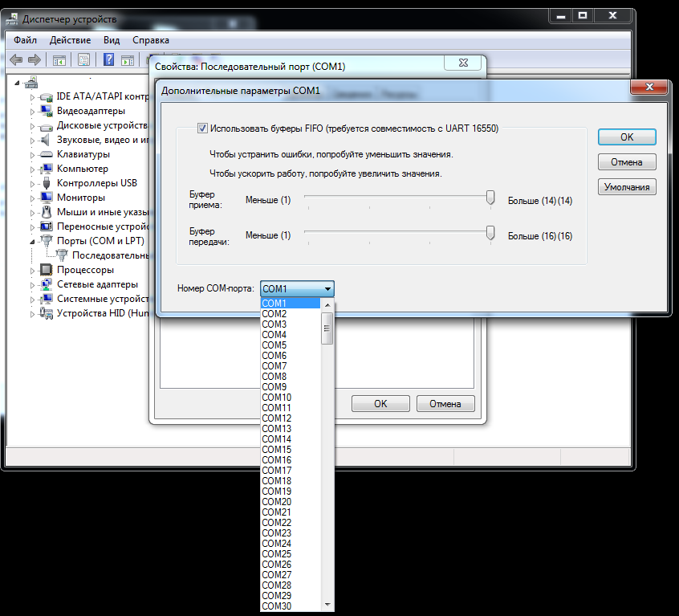The height and width of the screenshot is (616, 679).
Task: Click the Буфер передачи slider thumb
Action: [x=490, y=233]
